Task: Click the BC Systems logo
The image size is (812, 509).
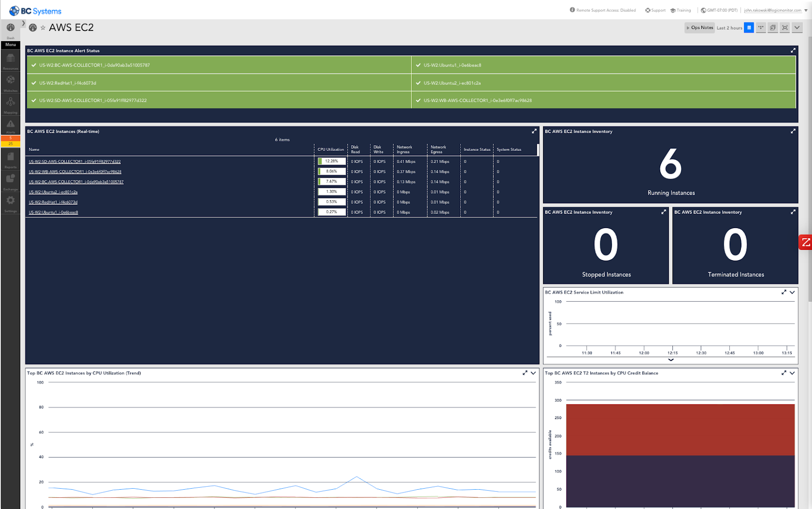Action: [x=36, y=11]
